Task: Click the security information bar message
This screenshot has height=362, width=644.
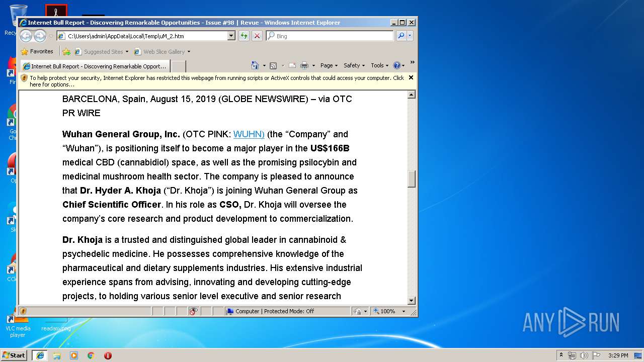Action: 217,81
